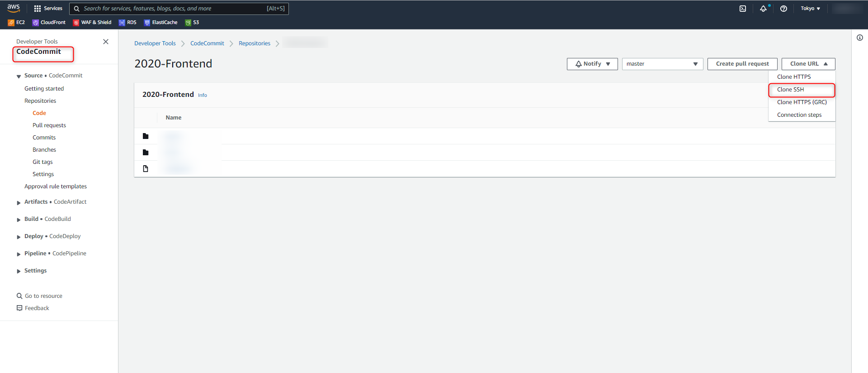This screenshot has height=373, width=868.
Task: Expand the Build CodeBuild section
Action: [x=19, y=220]
